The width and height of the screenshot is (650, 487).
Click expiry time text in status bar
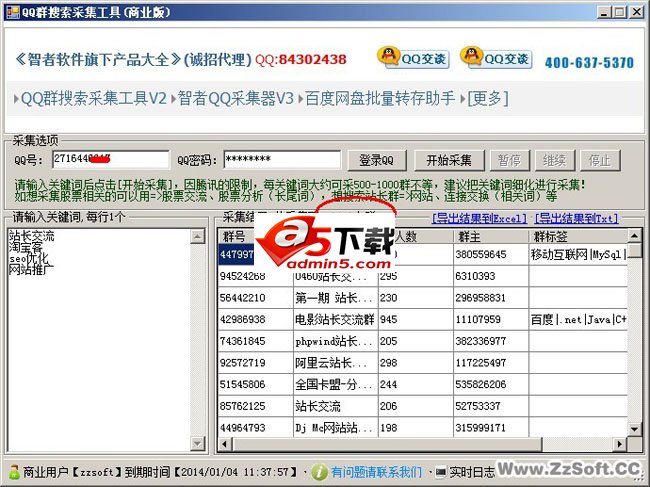click(211, 472)
